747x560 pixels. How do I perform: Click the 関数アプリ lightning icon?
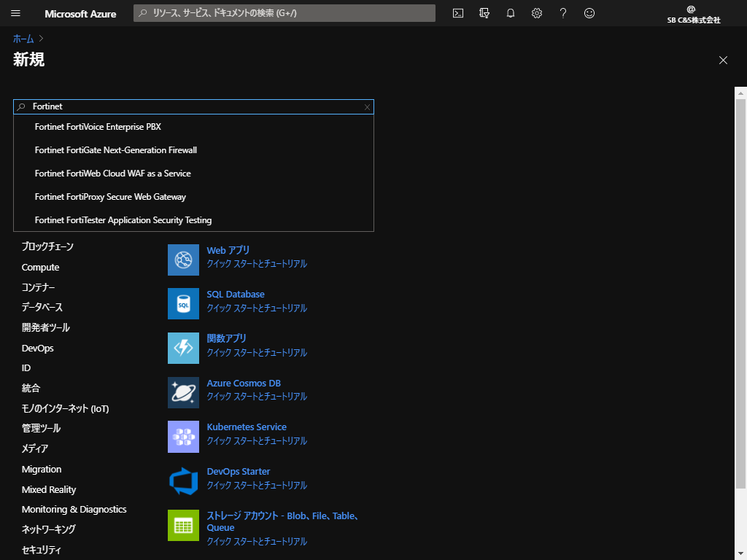[x=183, y=348]
